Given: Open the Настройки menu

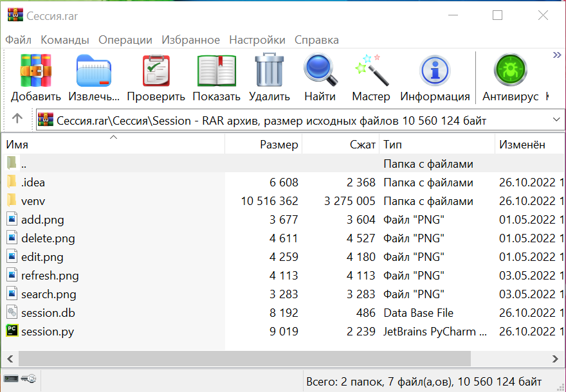Looking at the screenshot, I should click(257, 40).
